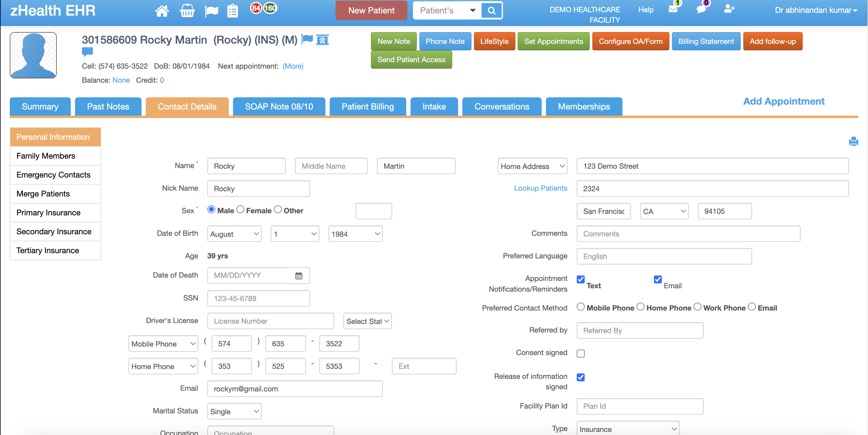This screenshot has height=435, width=868.
Task: Open the Conversations tab
Action: coord(502,106)
